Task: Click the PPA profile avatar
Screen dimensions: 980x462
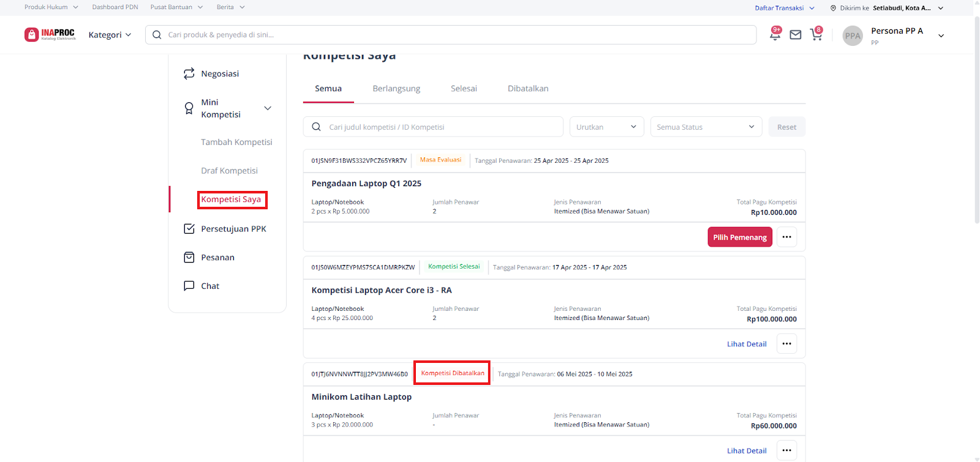Action: (853, 35)
